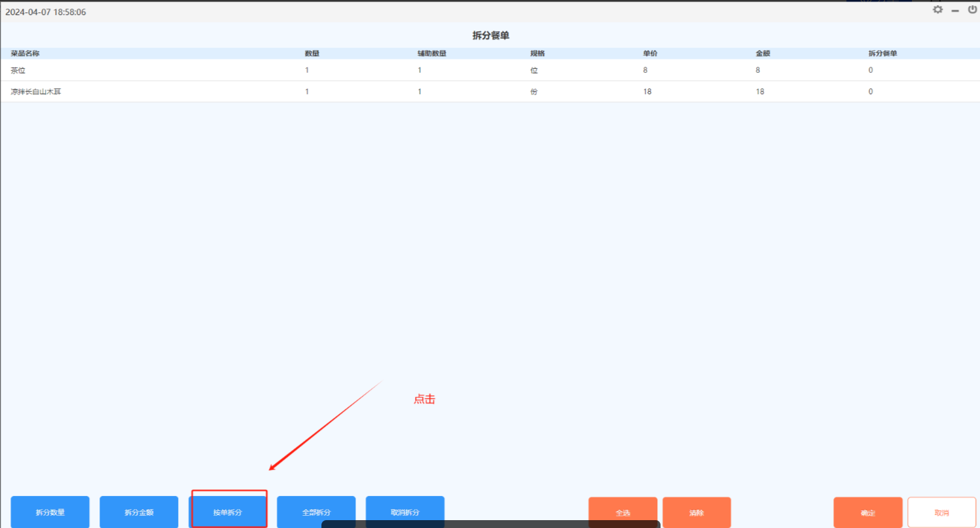980x528 pixels.
Task: Hit the orange 清除 button
Action: tap(697, 512)
